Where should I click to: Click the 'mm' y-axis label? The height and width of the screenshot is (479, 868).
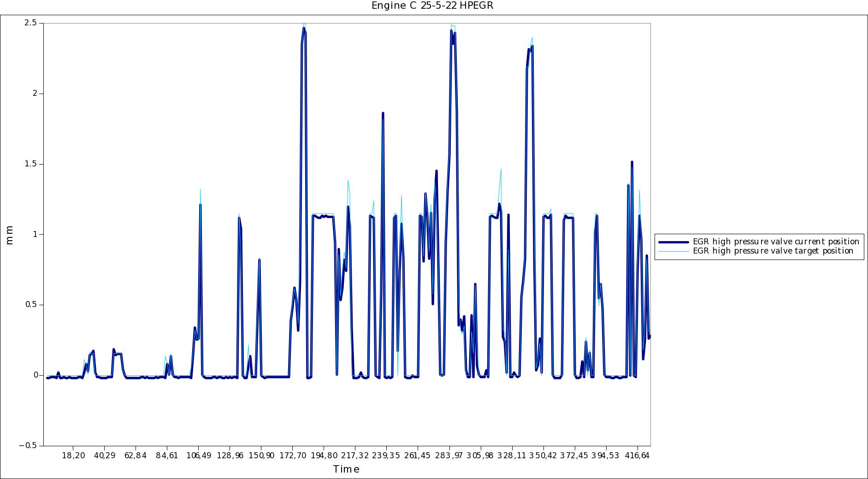click(x=9, y=235)
